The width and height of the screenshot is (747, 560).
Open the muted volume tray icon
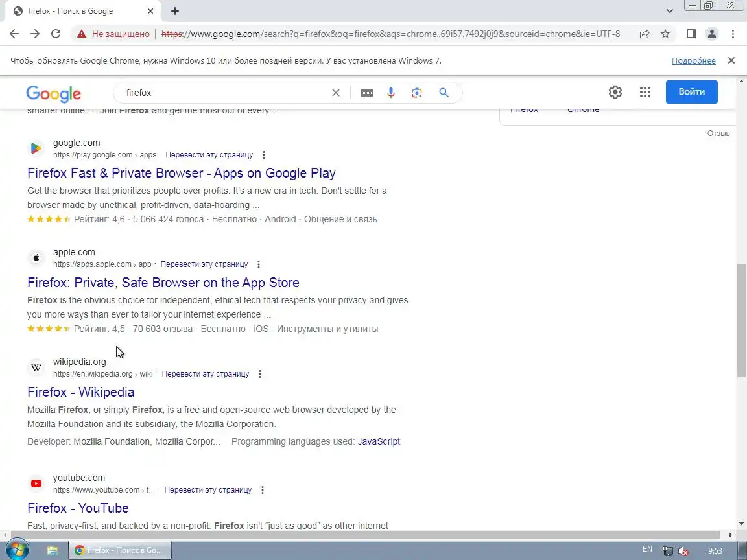[683, 551]
